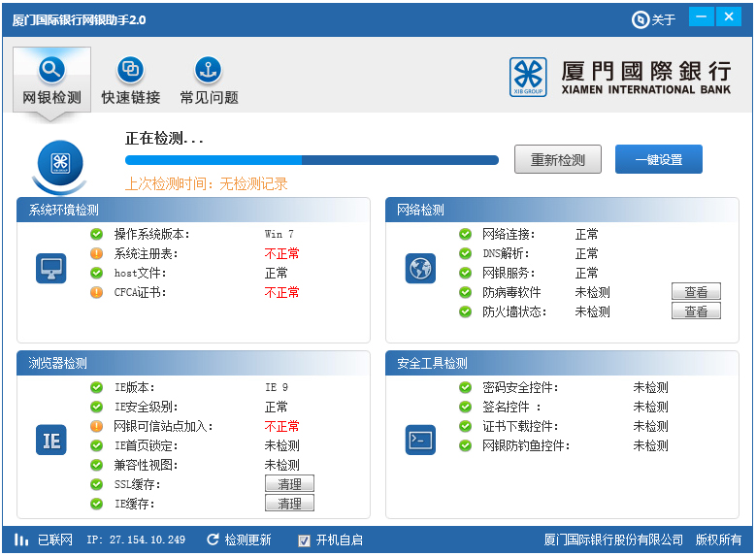Click the detection progress bar
Screen dimensions: 756x556
312,160
